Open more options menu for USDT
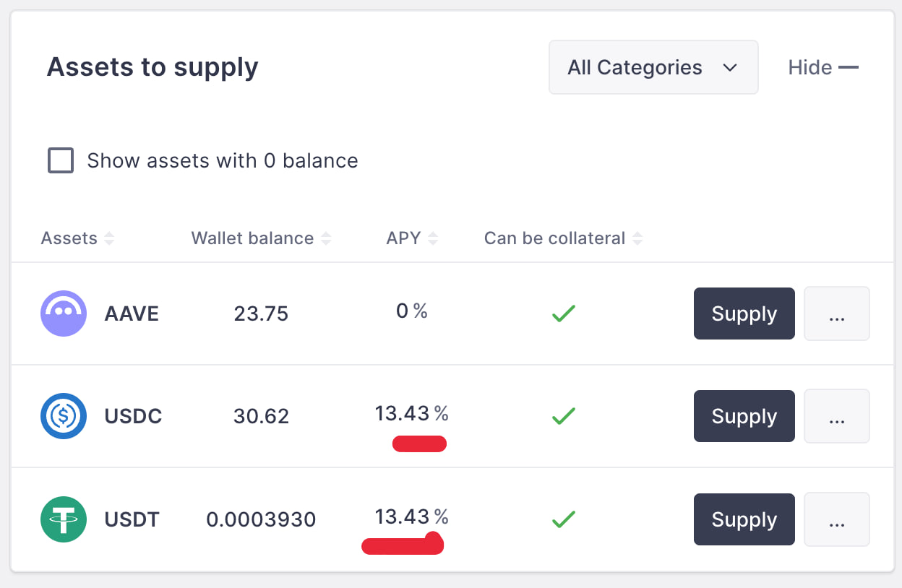Viewport: 902px width, 588px height. pos(836,519)
